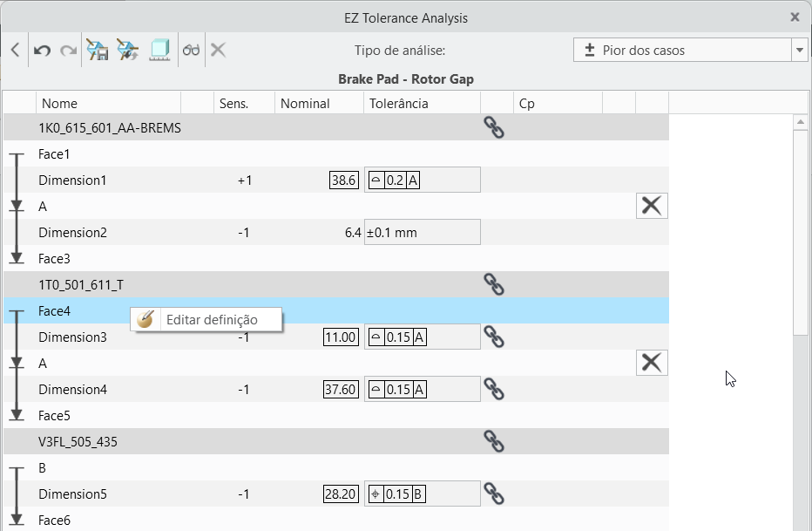The width and height of the screenshot is (812, 531).
Task: Click the X button beside the 1T0_501_611_T datum A row
Action: [x=652, y=363]
